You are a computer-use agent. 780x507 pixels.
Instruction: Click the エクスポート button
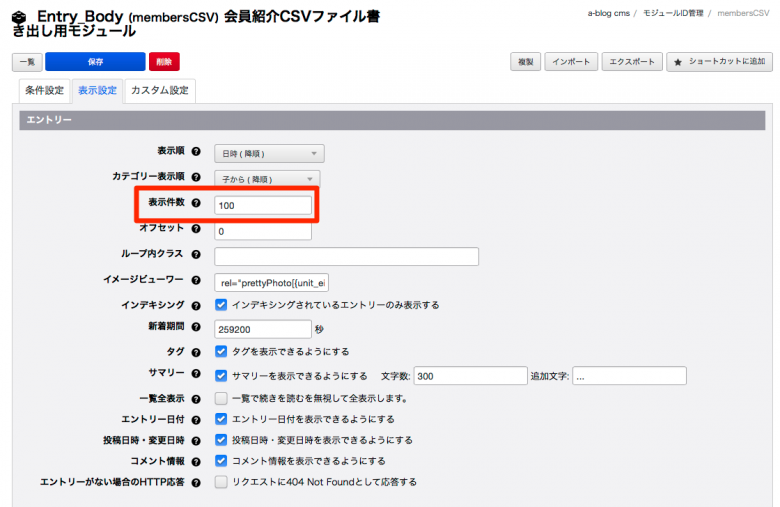(632, 62)
